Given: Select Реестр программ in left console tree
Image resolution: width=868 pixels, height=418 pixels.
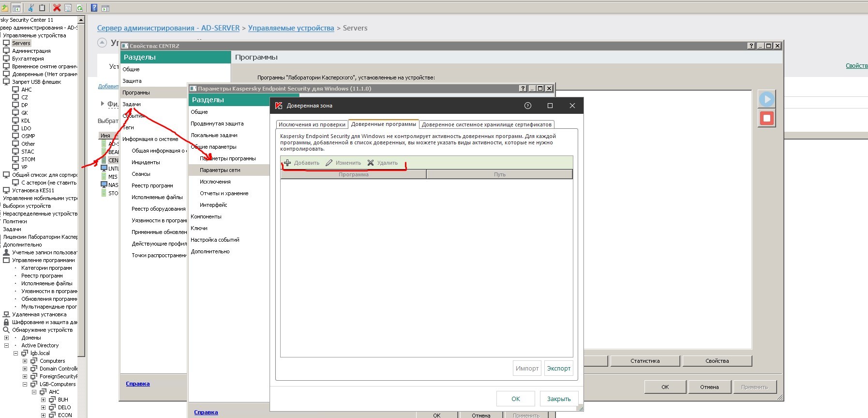Looking at the screenshot, I should coord(42,276).
